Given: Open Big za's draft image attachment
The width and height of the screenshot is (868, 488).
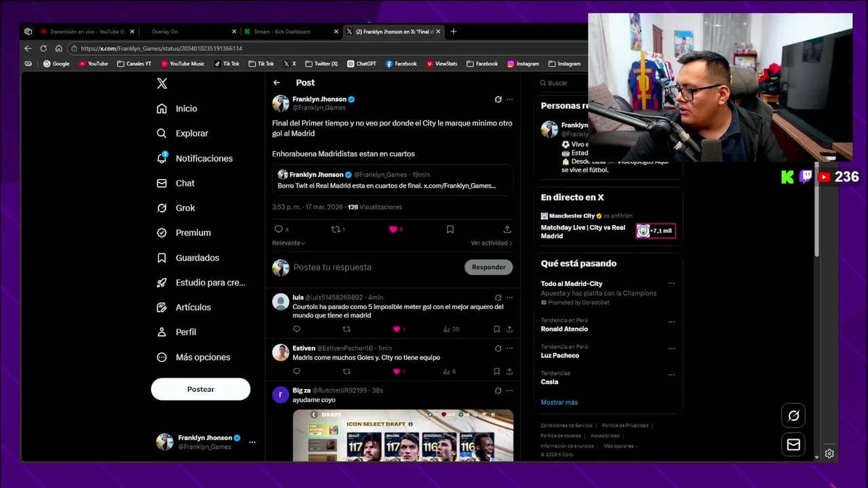Looking at the screenshot, I should click(x=403, y=435).
